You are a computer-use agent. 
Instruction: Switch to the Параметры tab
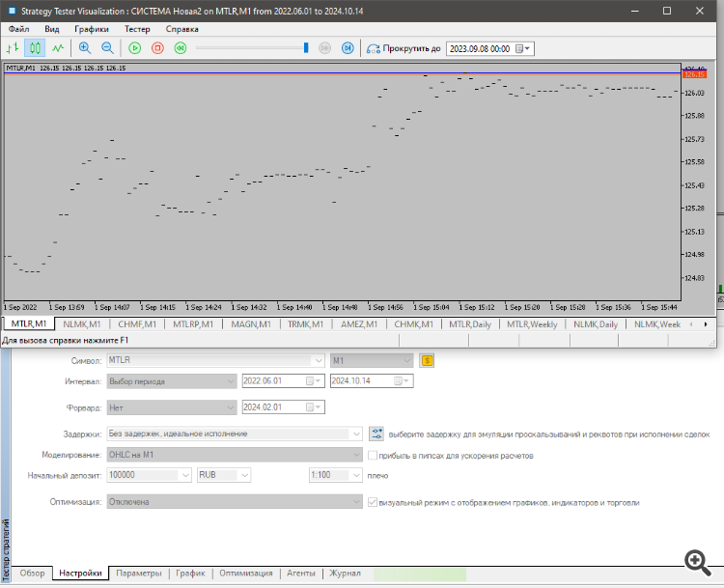tap(138, 574)
